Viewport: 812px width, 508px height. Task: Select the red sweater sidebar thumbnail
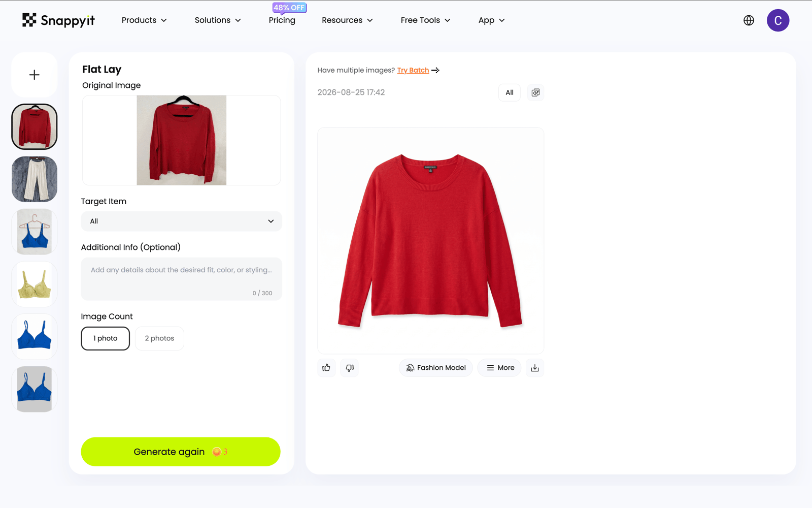pyautogui.click(x=35, y=127)
